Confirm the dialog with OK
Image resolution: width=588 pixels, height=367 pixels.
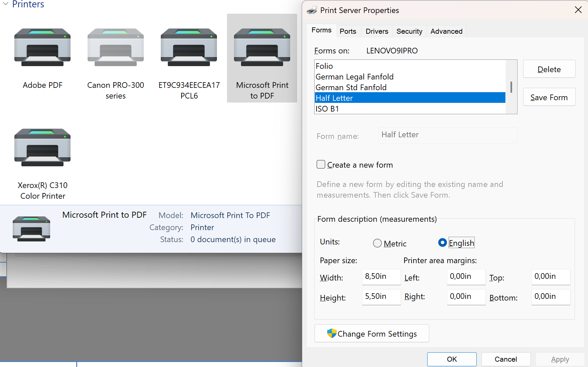pos(452,359)
